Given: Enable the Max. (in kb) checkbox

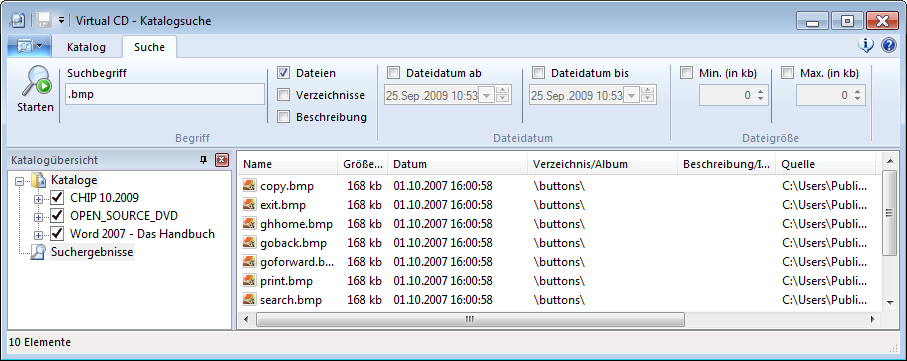Looking at the screenshot, I should [787, 73].
